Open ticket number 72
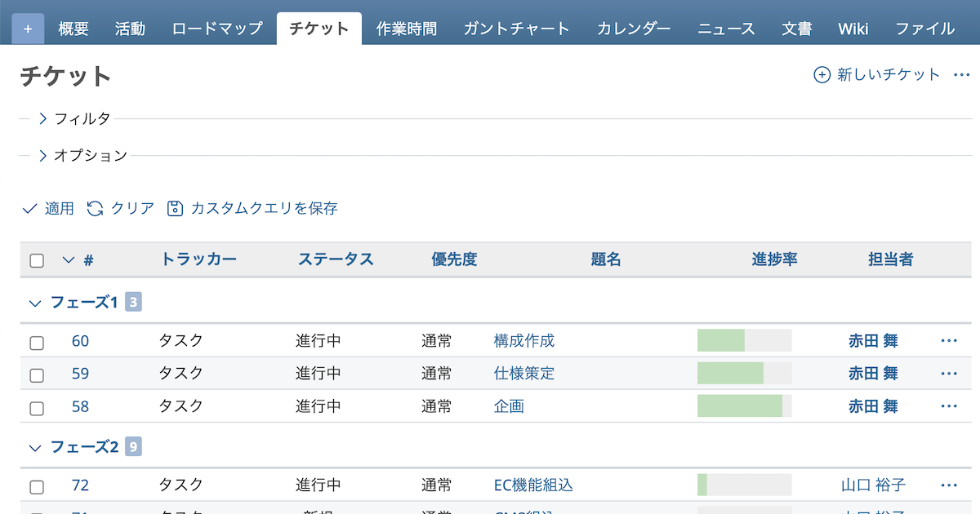This screenshot has height=514, width=980. pos(80,485)
